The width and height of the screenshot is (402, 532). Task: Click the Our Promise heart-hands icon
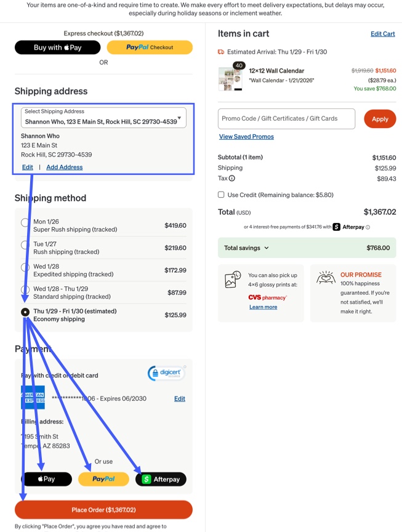point(326,278)
